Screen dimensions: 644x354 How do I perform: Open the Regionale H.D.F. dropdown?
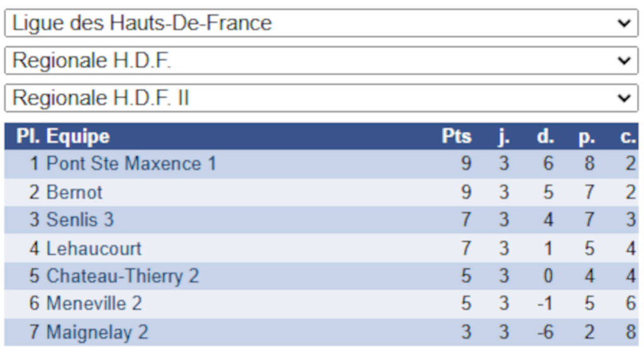click(321, 60)
